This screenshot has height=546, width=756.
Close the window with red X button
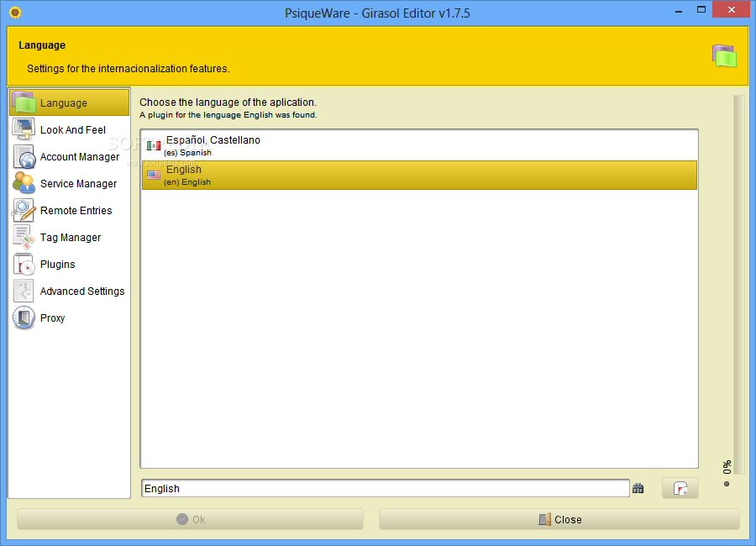731,9
